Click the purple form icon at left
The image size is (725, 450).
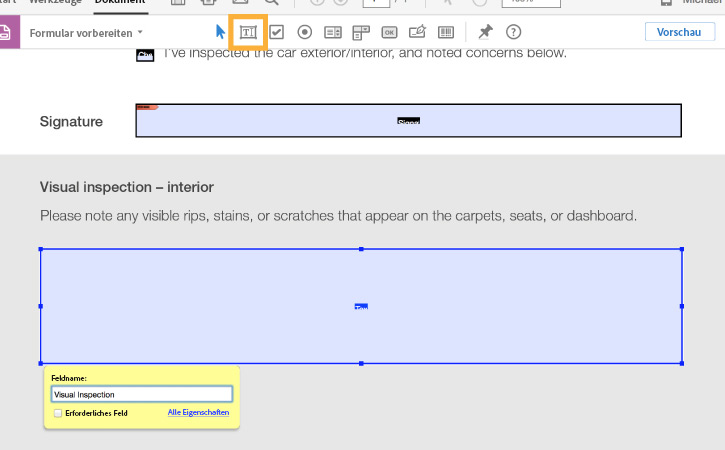10,32
